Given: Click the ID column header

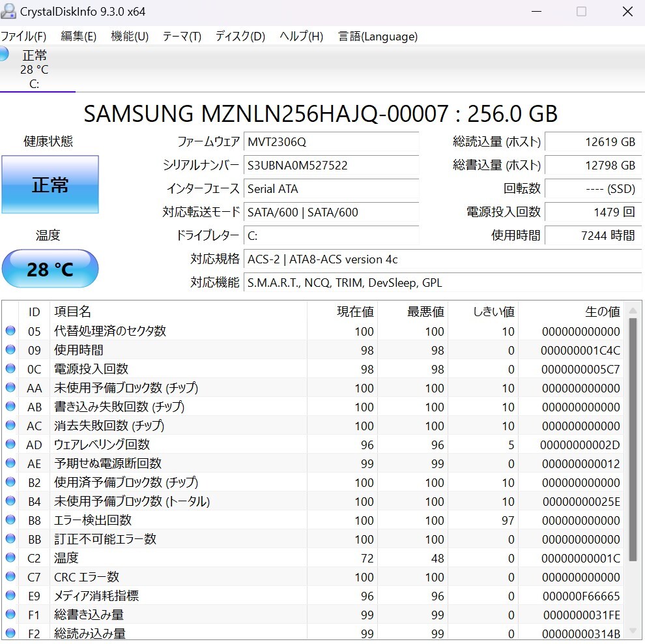Looking at the screenshot, I should pos(34,312).
